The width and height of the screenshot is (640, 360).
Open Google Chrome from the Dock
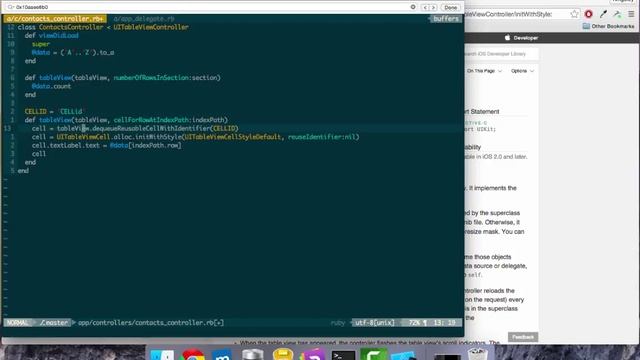193,354
